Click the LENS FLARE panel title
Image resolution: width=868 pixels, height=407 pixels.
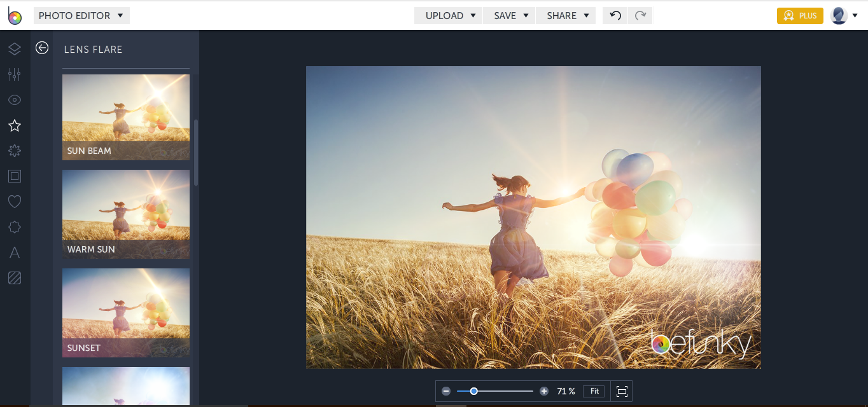pyautogui.click(x=93, y=49)
